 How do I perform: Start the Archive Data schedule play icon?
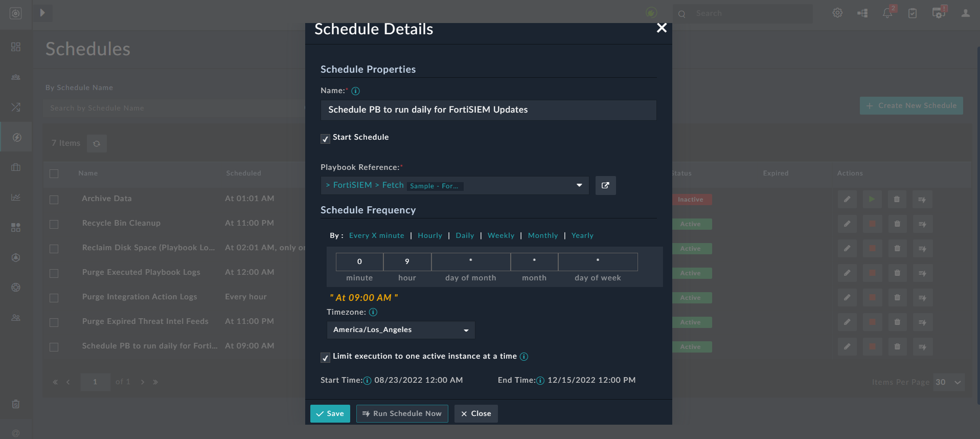[x=872, y=199]
